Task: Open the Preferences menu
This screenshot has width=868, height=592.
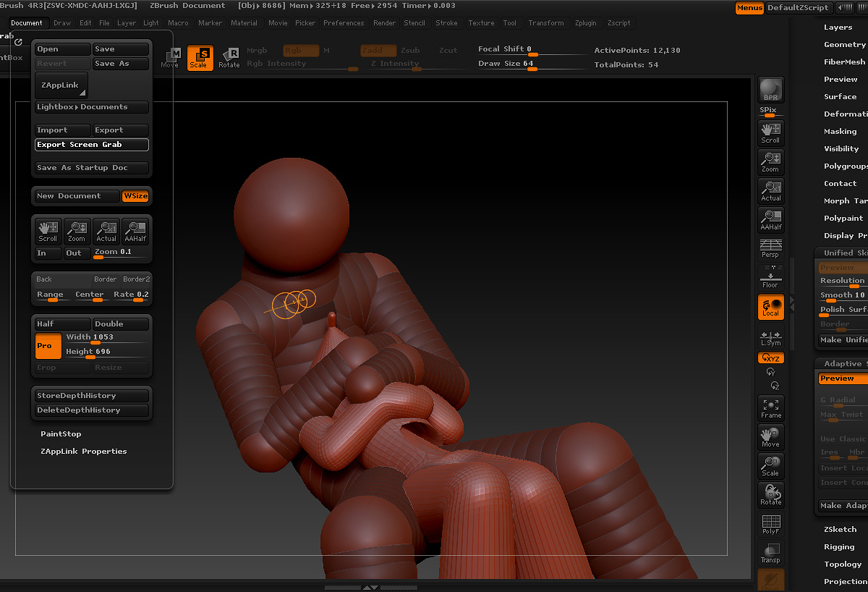Action: pyautogui.click(x=344, y=23)
